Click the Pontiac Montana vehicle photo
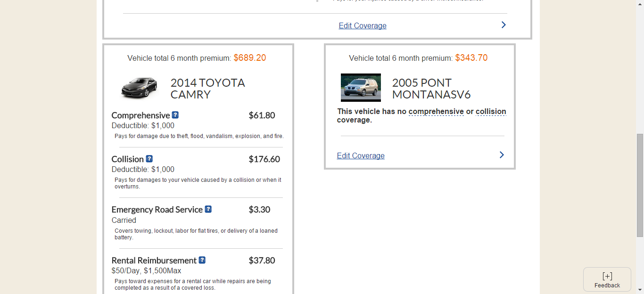This screenshot has height=294, width=644. point(361,88)
